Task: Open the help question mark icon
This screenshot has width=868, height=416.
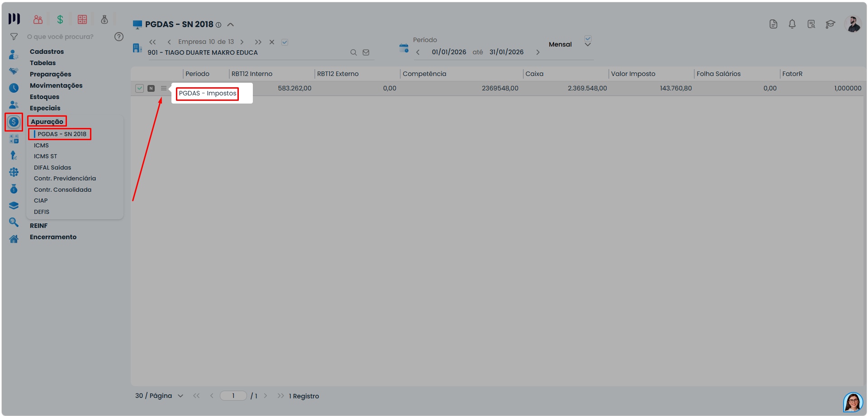Action: (x=119, y=37)
